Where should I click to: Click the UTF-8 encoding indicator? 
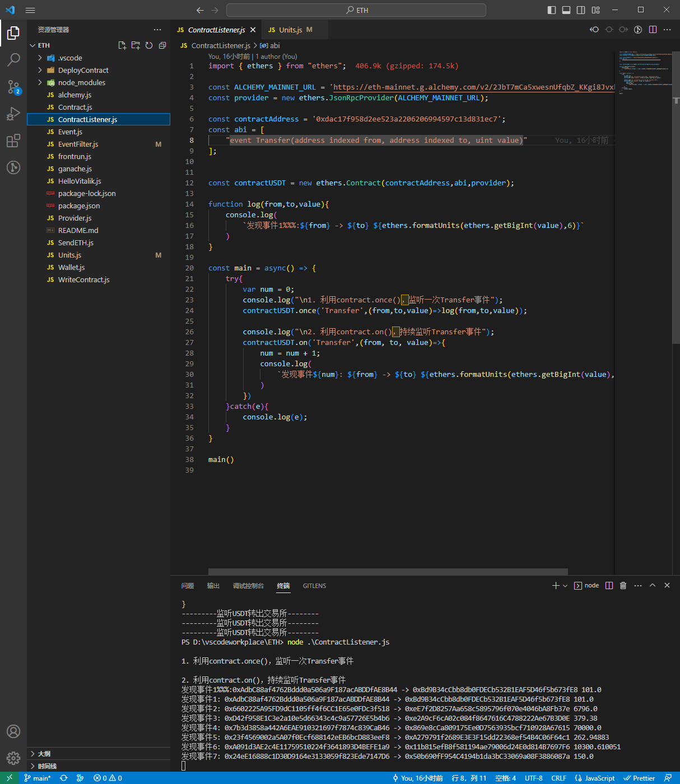pyautogui.click(x=534, y=778)
